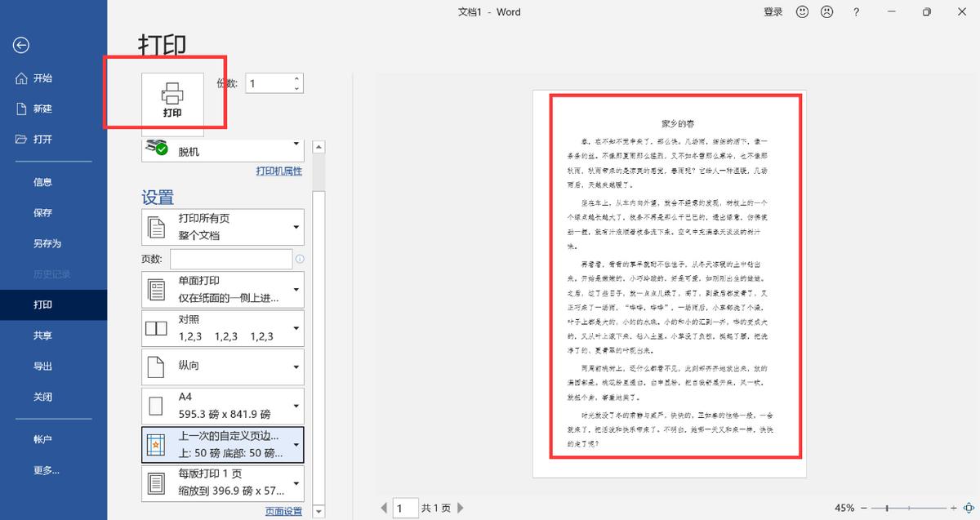Click the 页数 pages input field
Image resolution: width=980 pixels, height=520 pixels.
[231, 258]
